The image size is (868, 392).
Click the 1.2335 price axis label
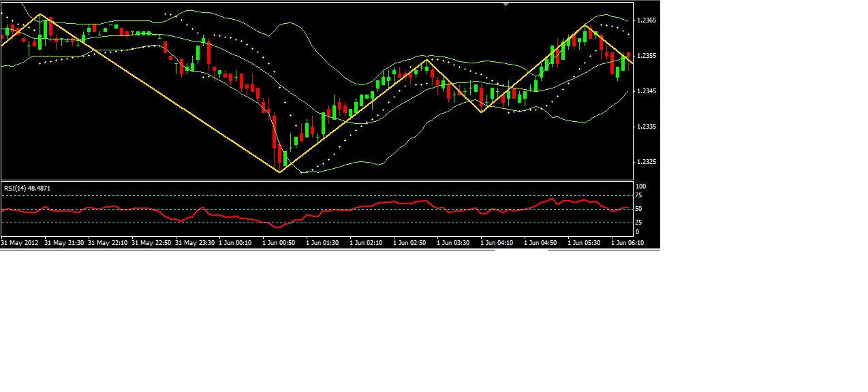[x=647, y=127]
